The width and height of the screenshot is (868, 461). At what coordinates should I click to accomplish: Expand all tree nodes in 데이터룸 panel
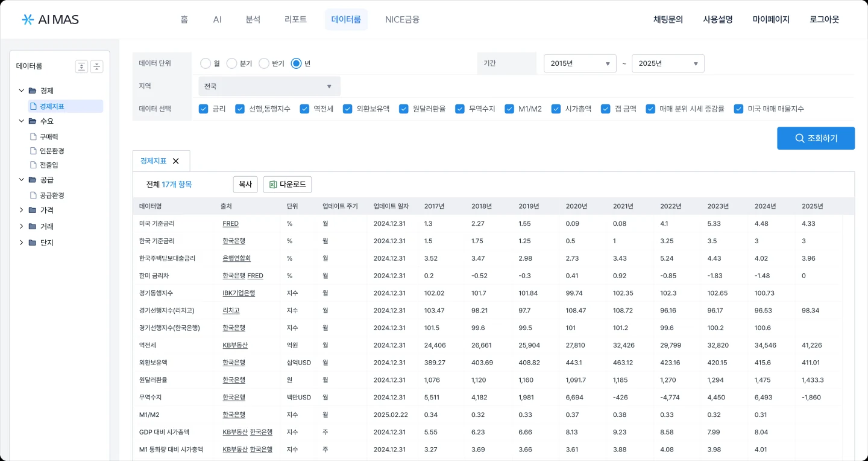click(81, 66)
